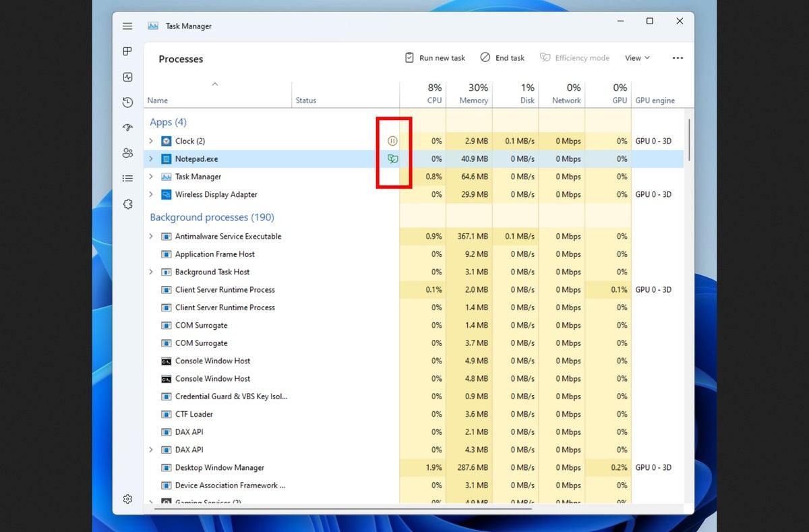Expand Background Task Host
The image size is (809, 532).
click(x=151, y=272)
